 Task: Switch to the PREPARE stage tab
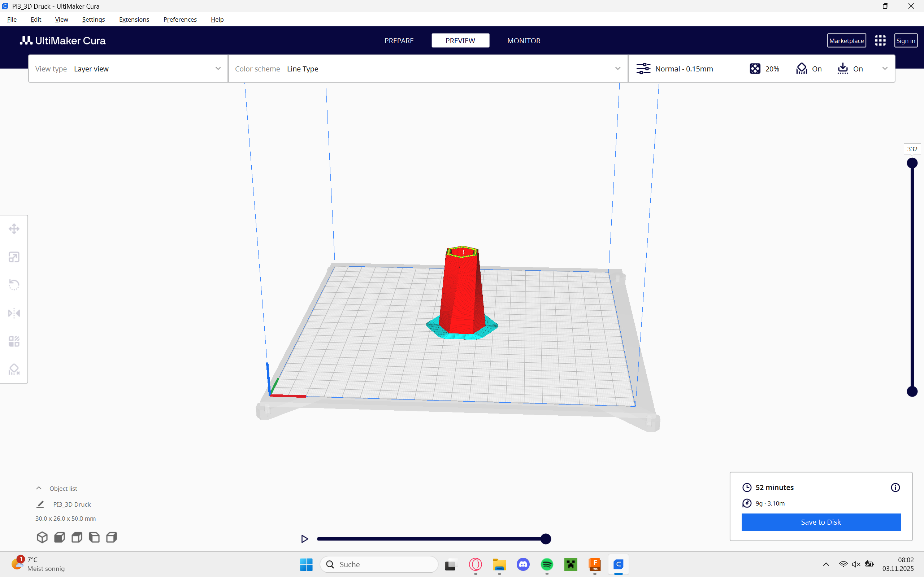pyautogui.click(x=399, y=41)
